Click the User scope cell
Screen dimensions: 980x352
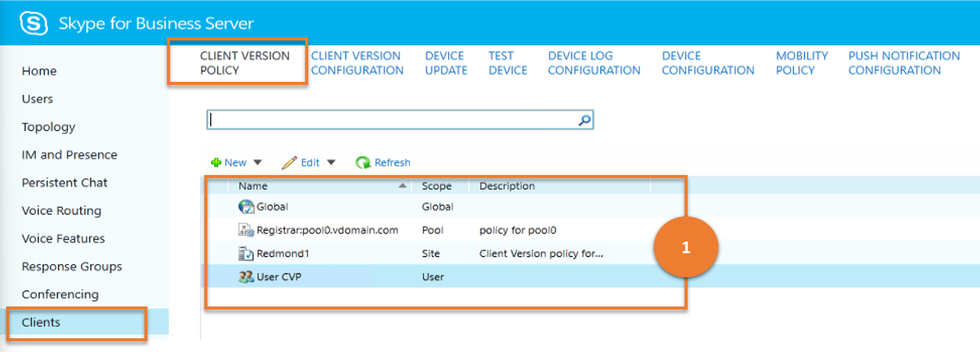[x=433, y=277]
